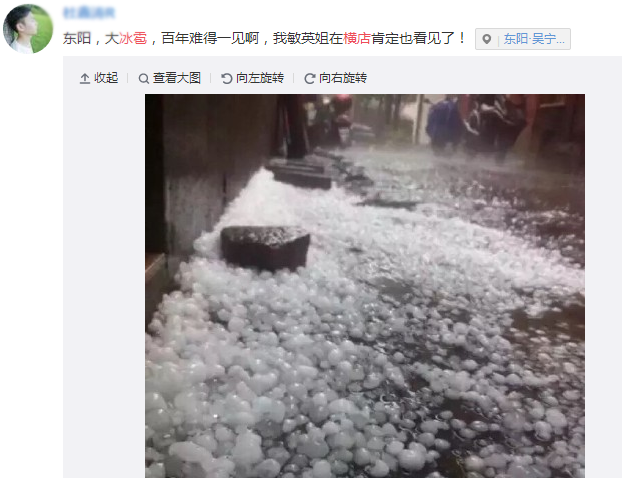This screenshot has width=622, height=478.
Task: Click the blue raincoat person in photo
Action: (x=444, y=121)
